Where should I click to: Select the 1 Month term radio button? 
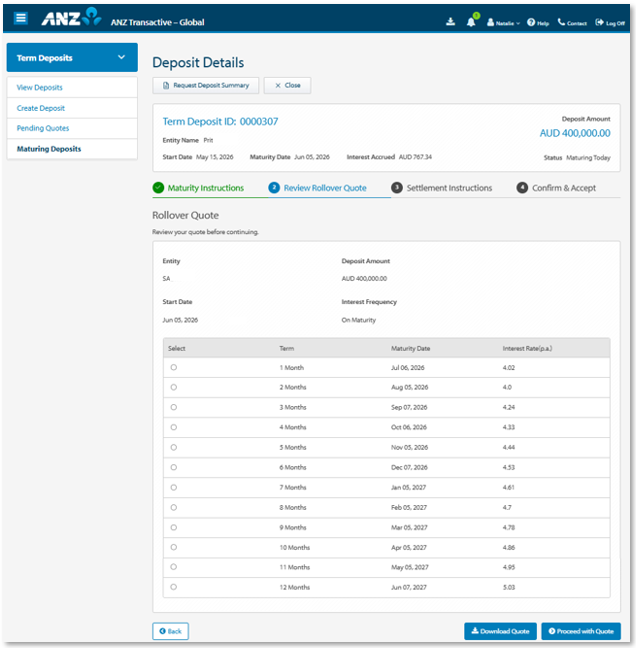[x=174, y=367]
